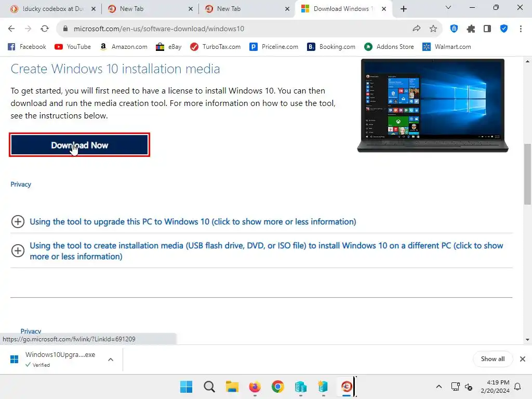Image resolution: width=532 pixels, height=399 pixels.
Task: Bookmark this page with the star icon
Action: tap(433, 29)
